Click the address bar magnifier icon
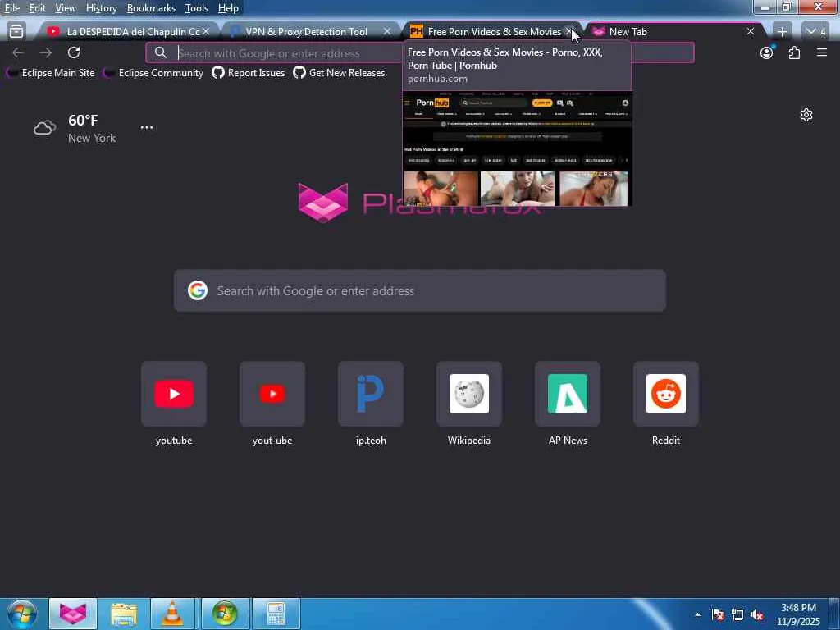This screenshot has width=840, height=630. (160, 52)
